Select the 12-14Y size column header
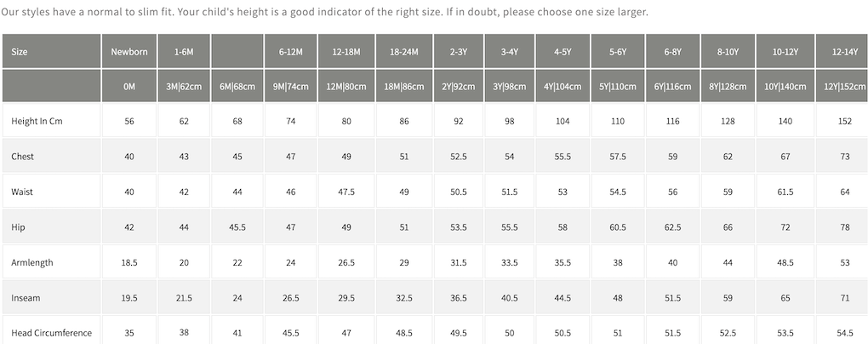Image resolution: width=868 pixels, height=344 pixels. 843,51
